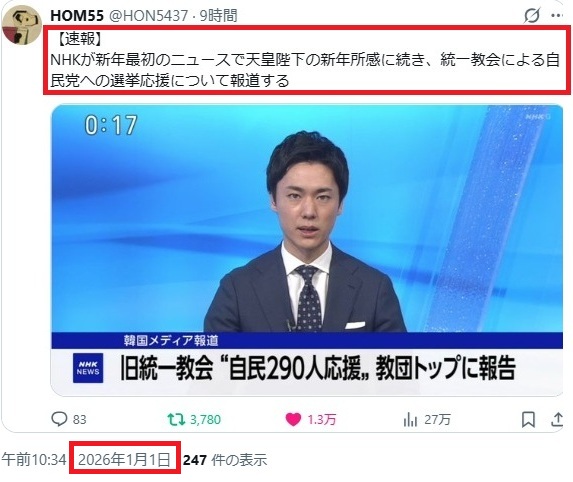
Task: Click the HOM55 display name
Action: (77, 16)
